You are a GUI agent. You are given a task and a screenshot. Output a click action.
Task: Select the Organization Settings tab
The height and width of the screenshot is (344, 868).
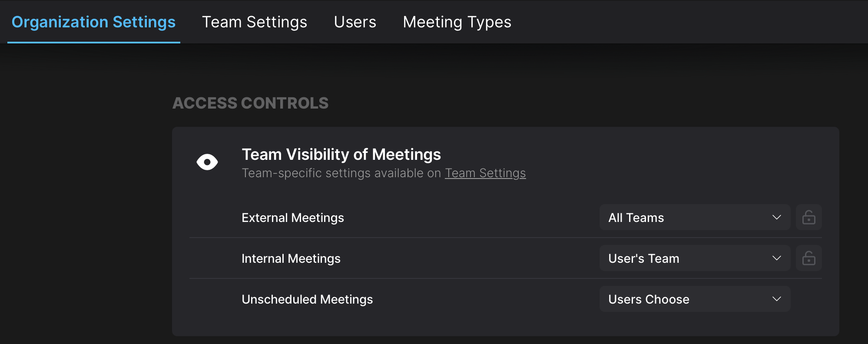point(93,22)
